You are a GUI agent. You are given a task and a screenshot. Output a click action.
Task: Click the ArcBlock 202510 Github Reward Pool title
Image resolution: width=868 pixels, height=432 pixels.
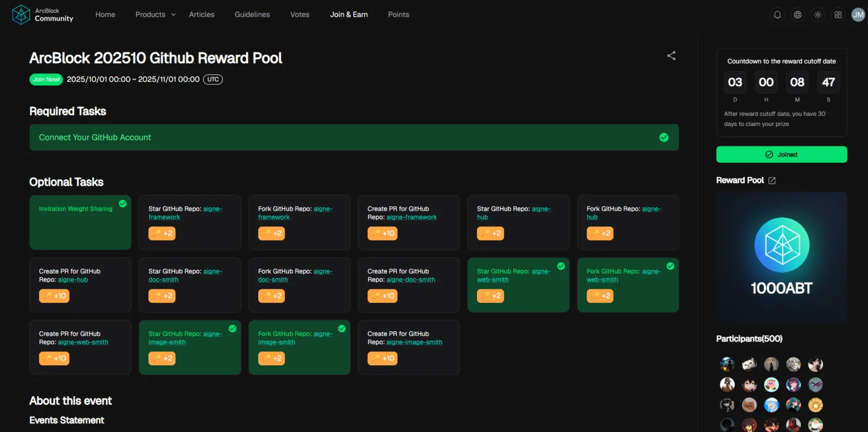156,58
